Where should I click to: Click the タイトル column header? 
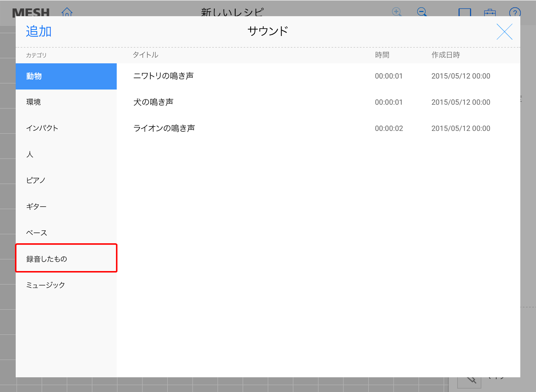145,55
